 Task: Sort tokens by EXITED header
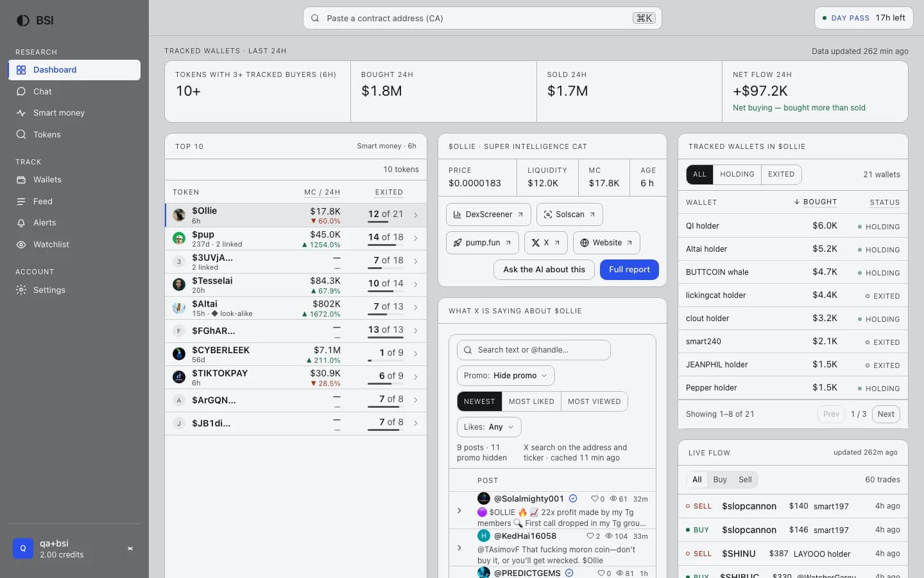[x=389, y=192]
